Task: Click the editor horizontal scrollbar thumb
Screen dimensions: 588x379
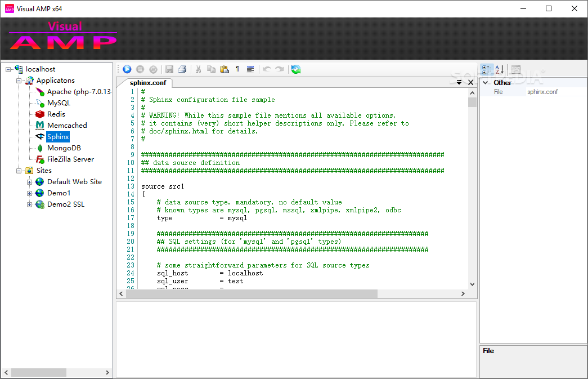Action: [252, 294]
